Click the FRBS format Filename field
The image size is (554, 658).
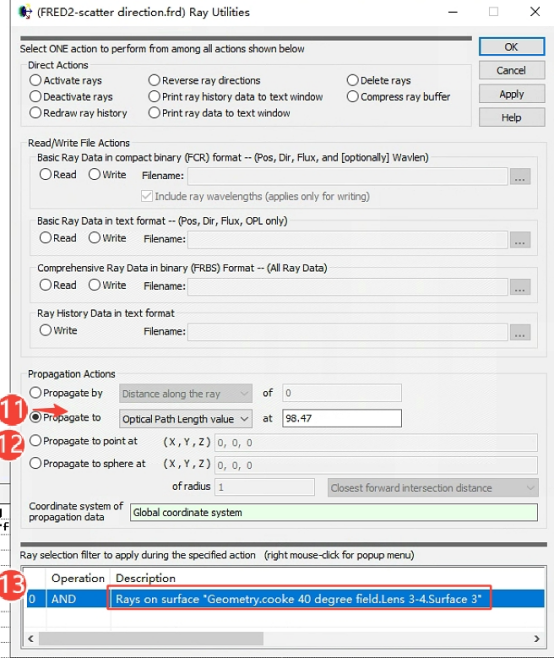click(348, 287)
